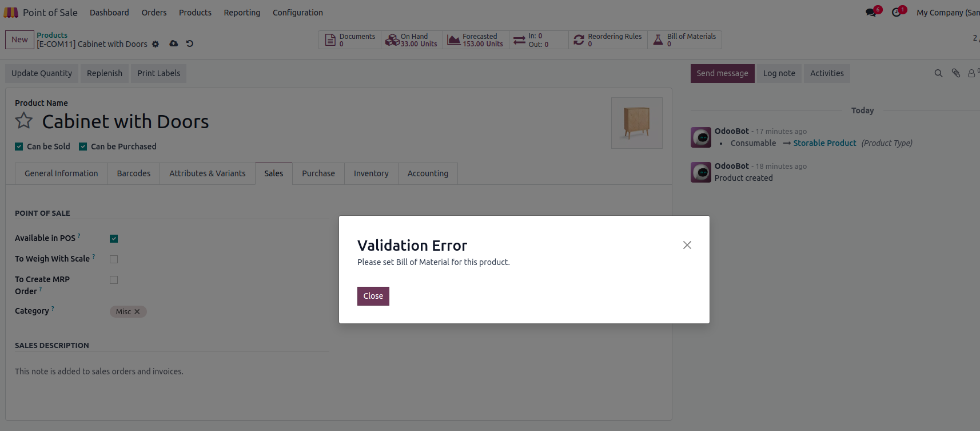Click the cloud save icon

[174, 44]
